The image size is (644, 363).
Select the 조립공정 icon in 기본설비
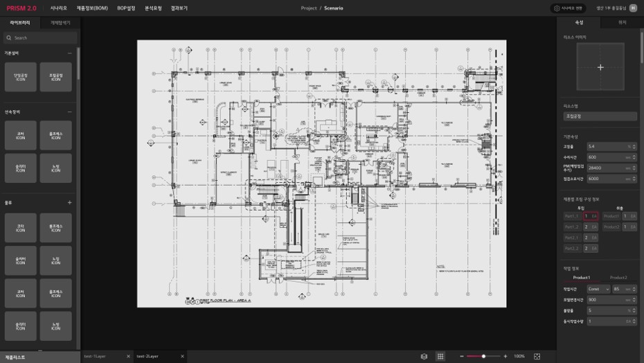pyautogui.click(x=55, y=77)
